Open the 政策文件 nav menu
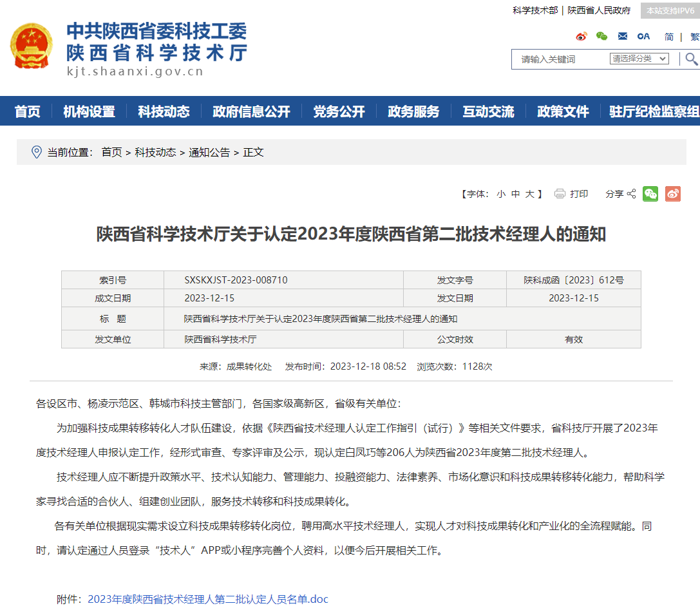This screenshot has width=700, height=608. click(x=563, y=111)
